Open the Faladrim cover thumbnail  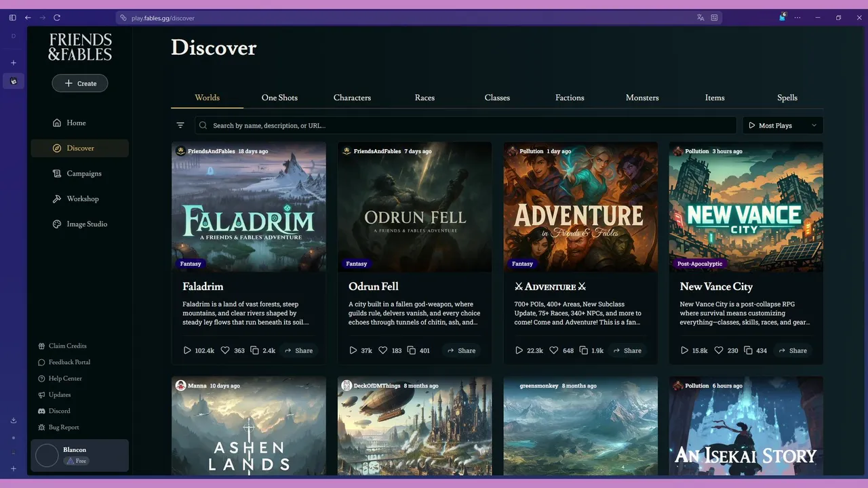(249, 207)
